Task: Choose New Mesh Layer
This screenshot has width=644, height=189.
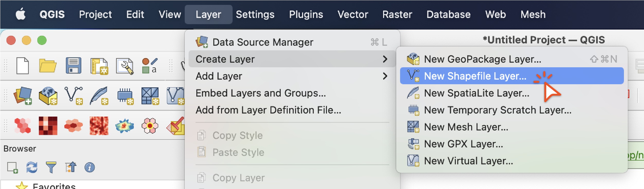Action: [512, 127]
